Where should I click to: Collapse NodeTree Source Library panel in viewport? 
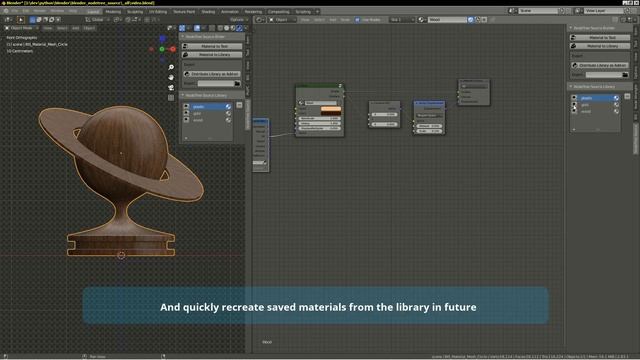[x=183, y=95]
